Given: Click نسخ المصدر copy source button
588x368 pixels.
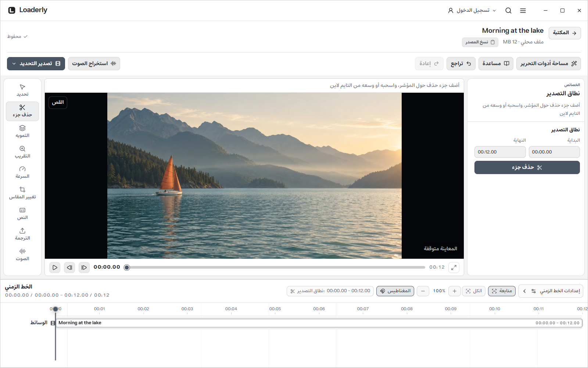Looking at the screenshot, I should (480, 42).
